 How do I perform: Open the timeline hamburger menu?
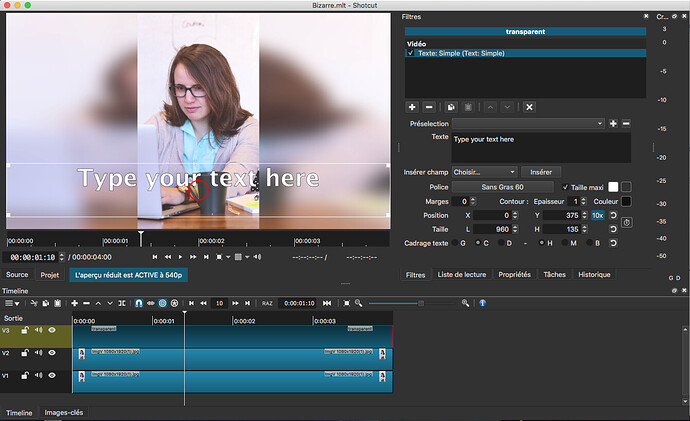click(11, 303)
